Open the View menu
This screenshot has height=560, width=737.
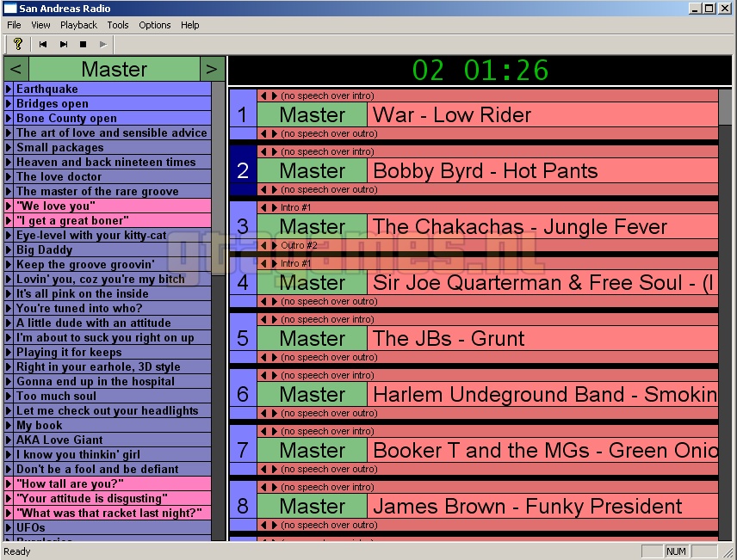click(x=40, y=25)
